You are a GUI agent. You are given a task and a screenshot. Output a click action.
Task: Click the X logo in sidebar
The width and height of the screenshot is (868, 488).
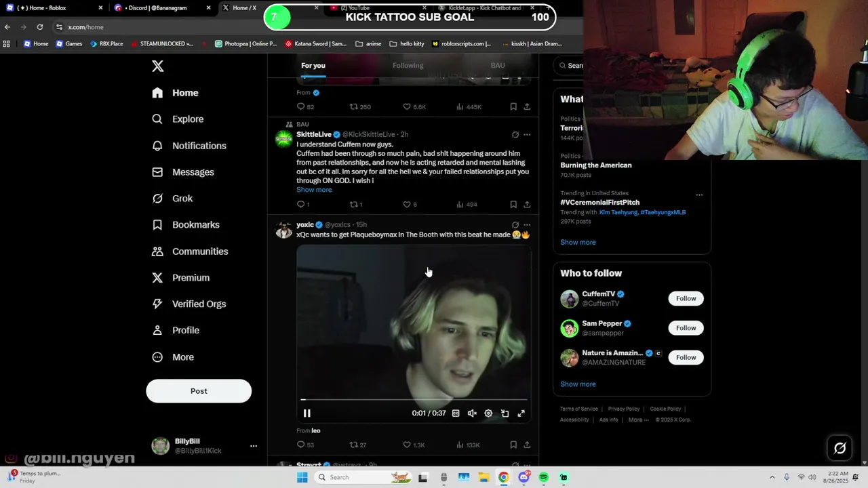click(x=157, y=66)
